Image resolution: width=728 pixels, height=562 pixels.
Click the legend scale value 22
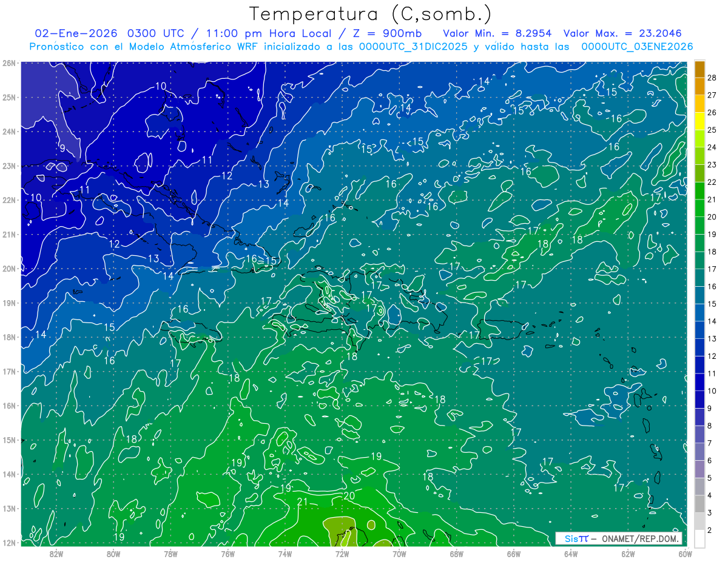pos(712,182)
